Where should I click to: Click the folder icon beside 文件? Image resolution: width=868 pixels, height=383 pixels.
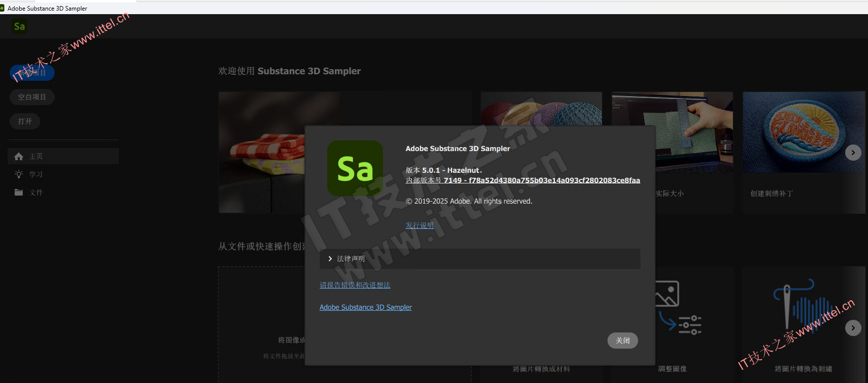19,193
